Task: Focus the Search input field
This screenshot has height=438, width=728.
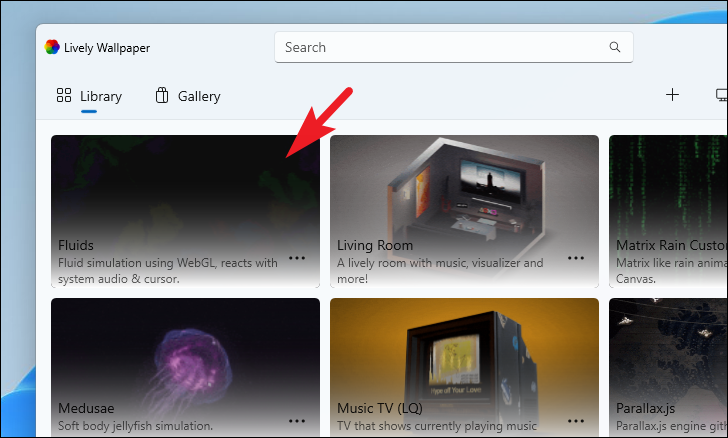Action: [454, 47]
